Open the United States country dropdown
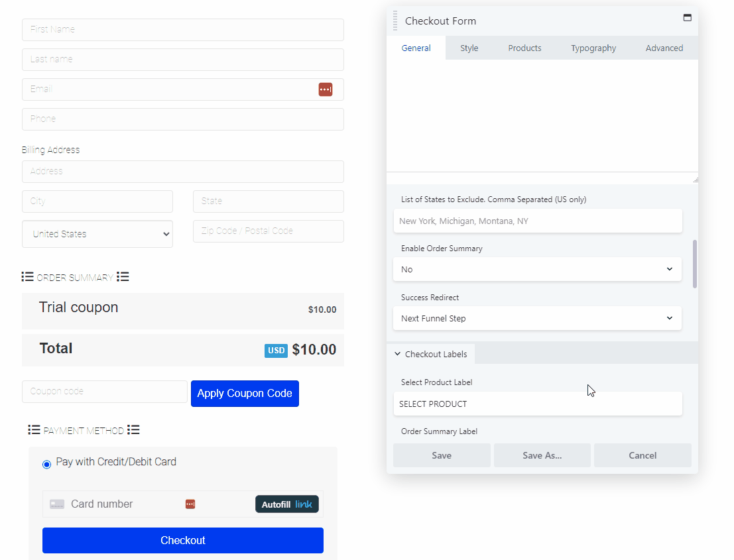The height and width of the screenshot is (560, 734). pos(97,234)
